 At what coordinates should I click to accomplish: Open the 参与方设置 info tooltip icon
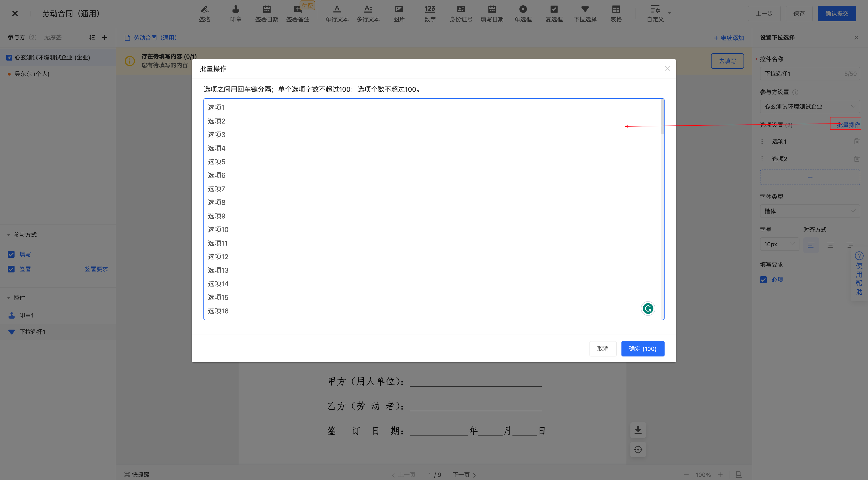795,92
